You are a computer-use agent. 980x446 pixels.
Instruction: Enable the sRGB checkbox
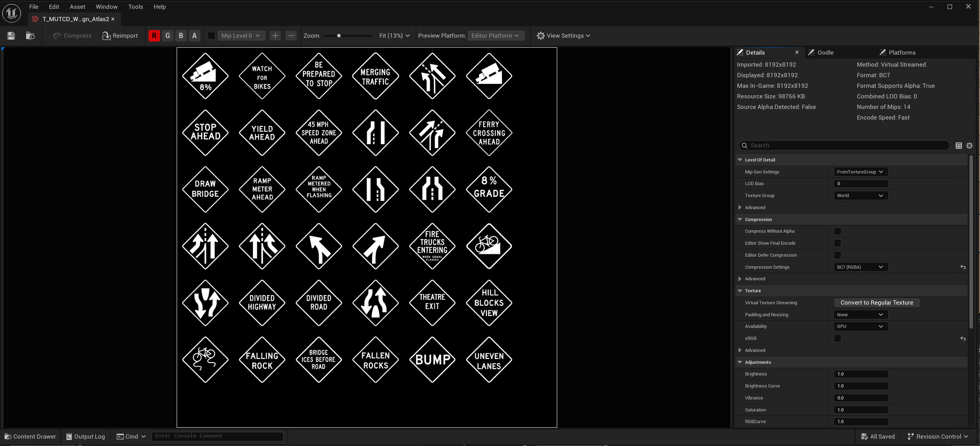click(837, 338)
